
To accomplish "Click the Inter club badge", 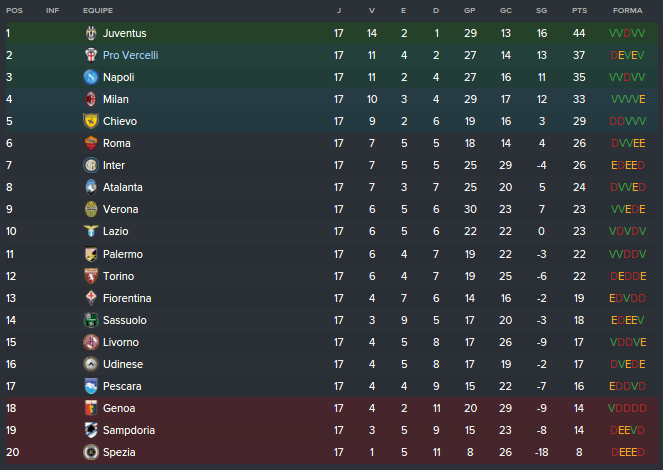I will [91, 165].
